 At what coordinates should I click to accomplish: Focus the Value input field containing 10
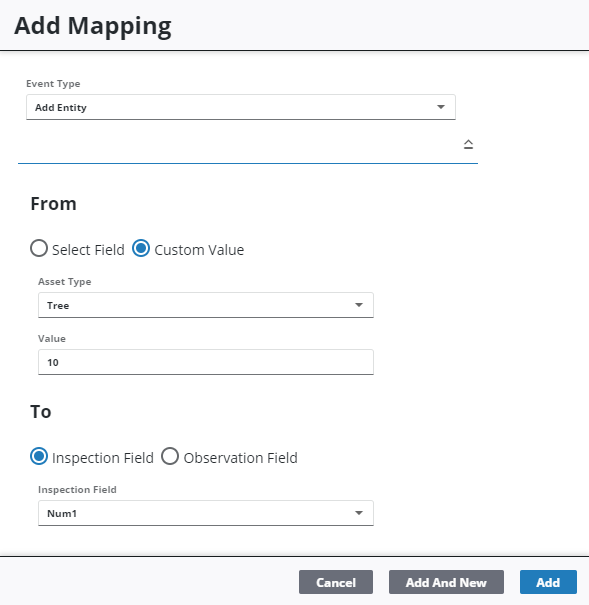point(206,362)
